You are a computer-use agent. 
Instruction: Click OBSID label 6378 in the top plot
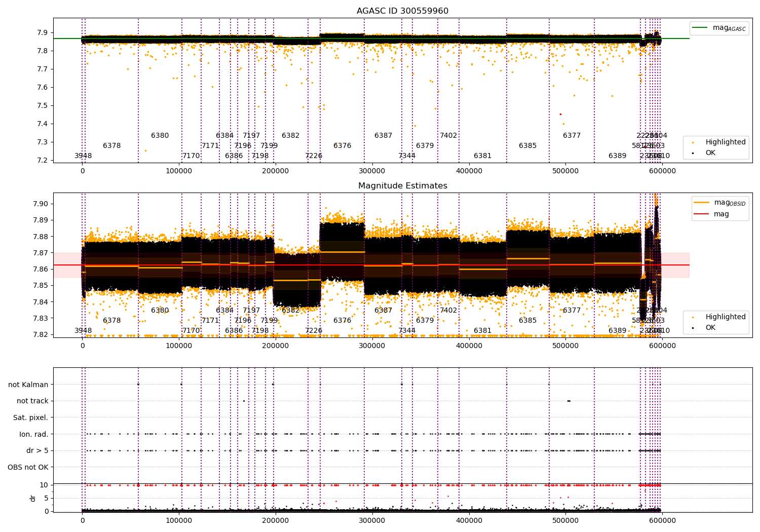click(112, 145)
